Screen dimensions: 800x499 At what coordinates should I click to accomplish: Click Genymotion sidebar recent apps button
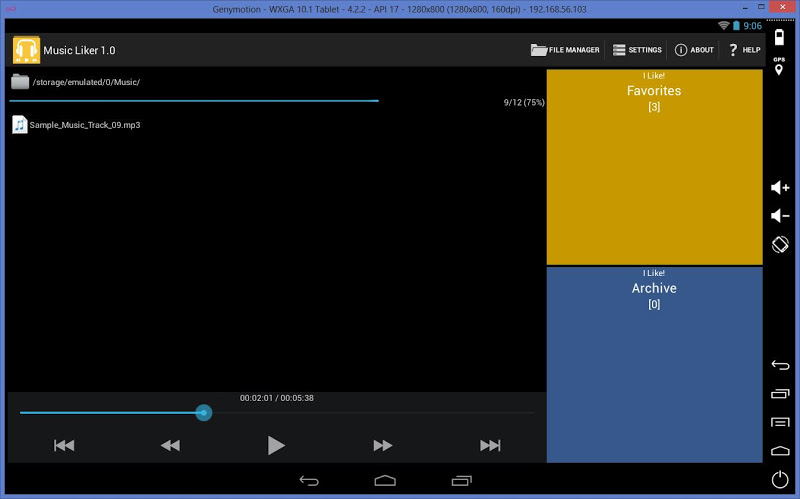[780, 393]
